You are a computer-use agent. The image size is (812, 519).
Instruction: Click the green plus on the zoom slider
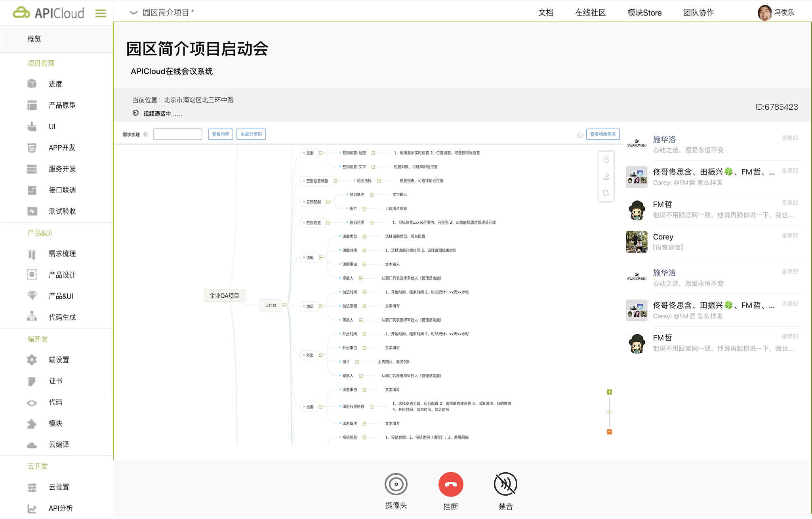tap(609, 392)
